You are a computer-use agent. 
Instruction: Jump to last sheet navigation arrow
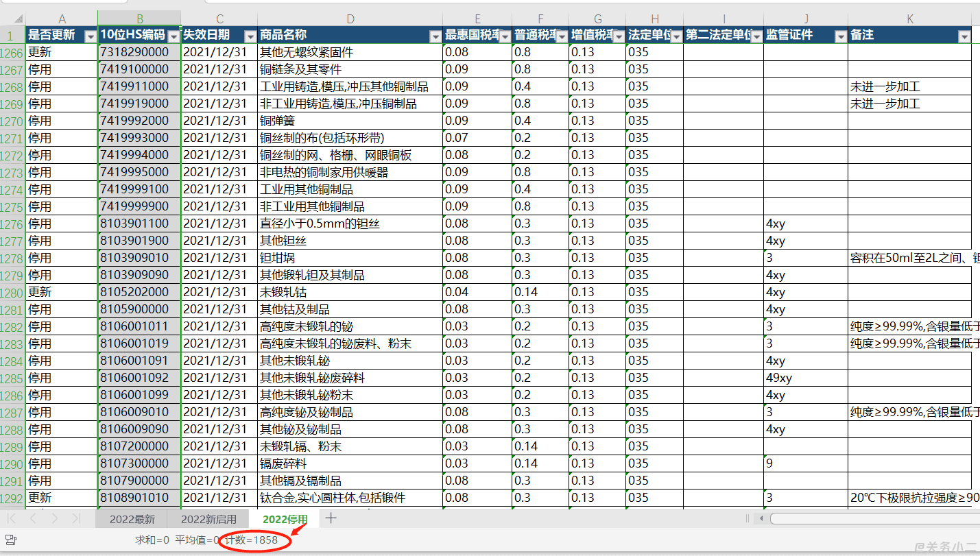coord(76,518)
